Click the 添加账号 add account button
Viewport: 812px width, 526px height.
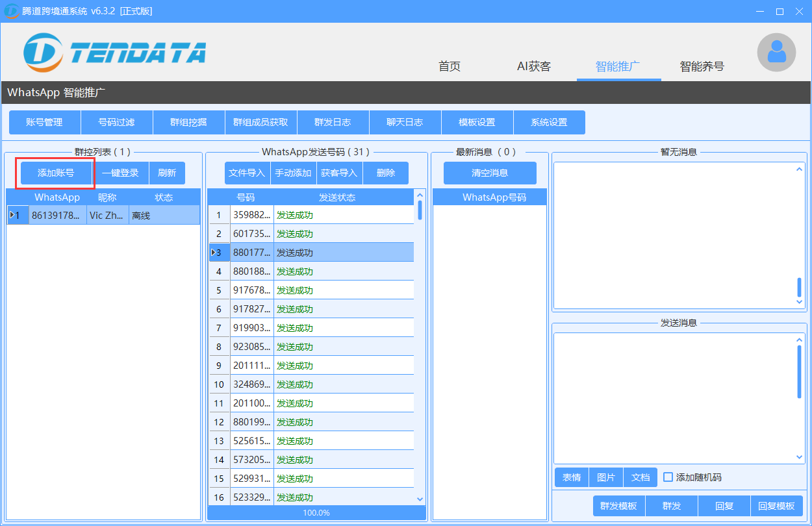coord(55,173)
